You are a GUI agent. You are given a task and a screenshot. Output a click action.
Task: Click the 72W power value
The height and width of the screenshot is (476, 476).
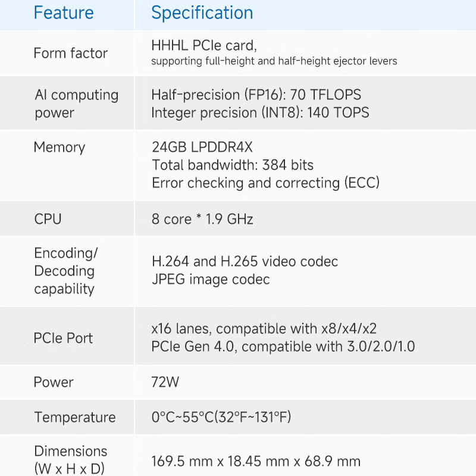(165, 382)
